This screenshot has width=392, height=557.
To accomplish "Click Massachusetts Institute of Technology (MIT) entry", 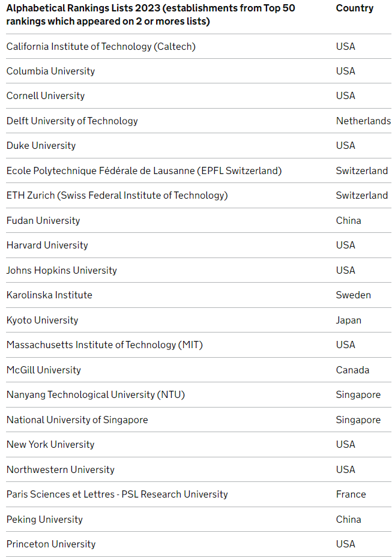I will [104, 345].
